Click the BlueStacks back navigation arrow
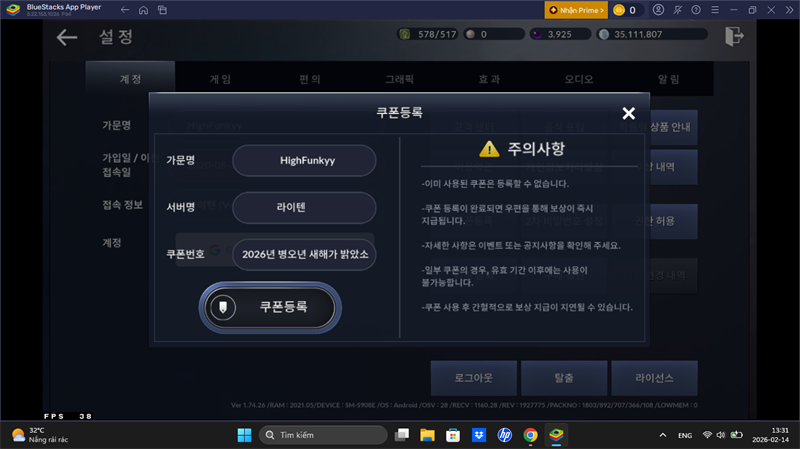This screenshot has width=800, height=449. click(x=125, y=10)
